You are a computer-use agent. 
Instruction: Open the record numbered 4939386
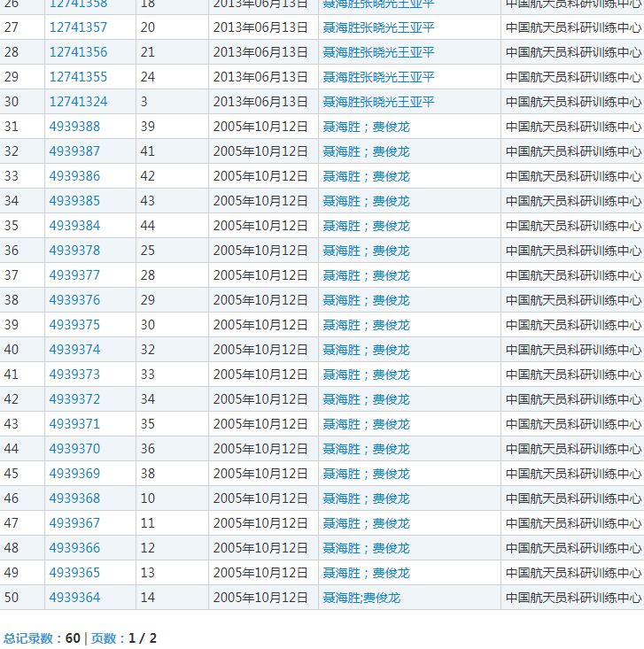click(74, 176)
